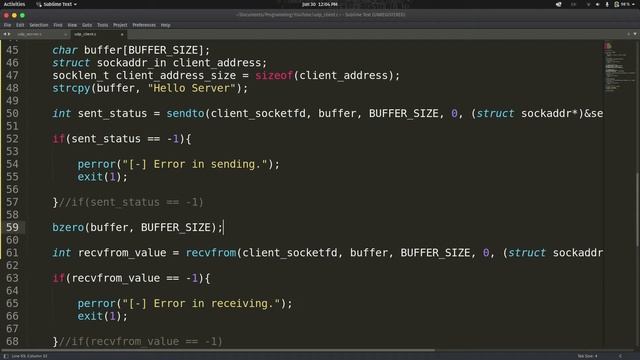Click 'recvfrom_value' in the line 63 if-statement

tap(116, 278)
